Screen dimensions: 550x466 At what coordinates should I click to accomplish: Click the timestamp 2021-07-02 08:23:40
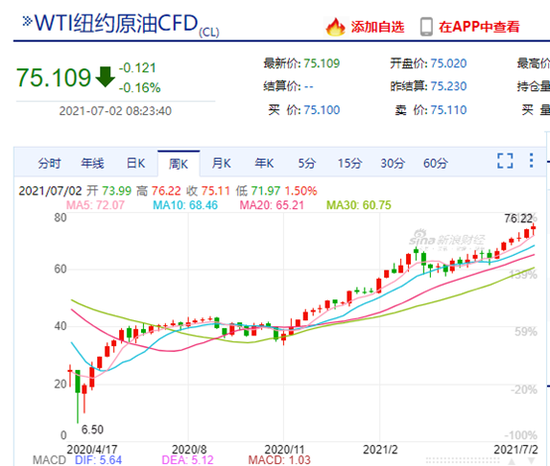click(115, 111)
